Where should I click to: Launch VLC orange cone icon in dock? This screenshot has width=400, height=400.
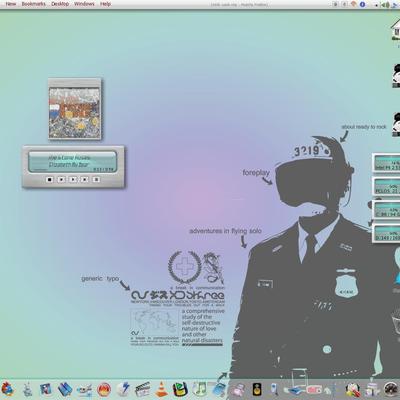(162, 389)
